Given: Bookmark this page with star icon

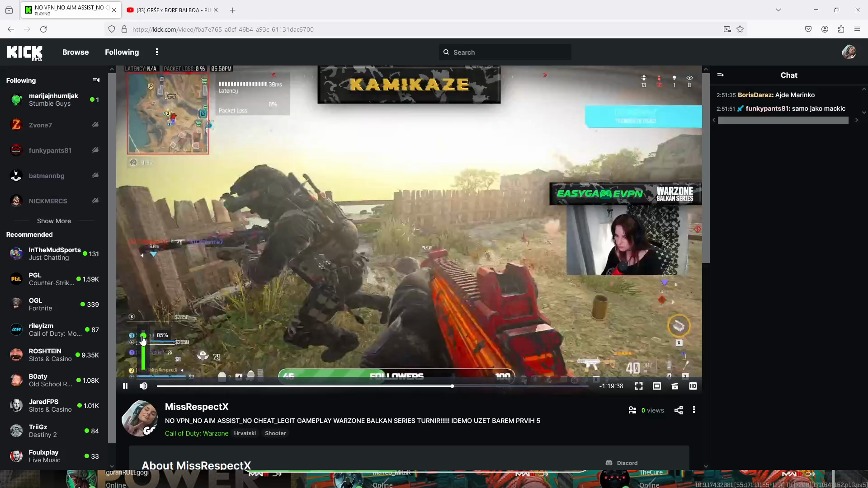Looking at the screenshot, I should click(740, 29).
